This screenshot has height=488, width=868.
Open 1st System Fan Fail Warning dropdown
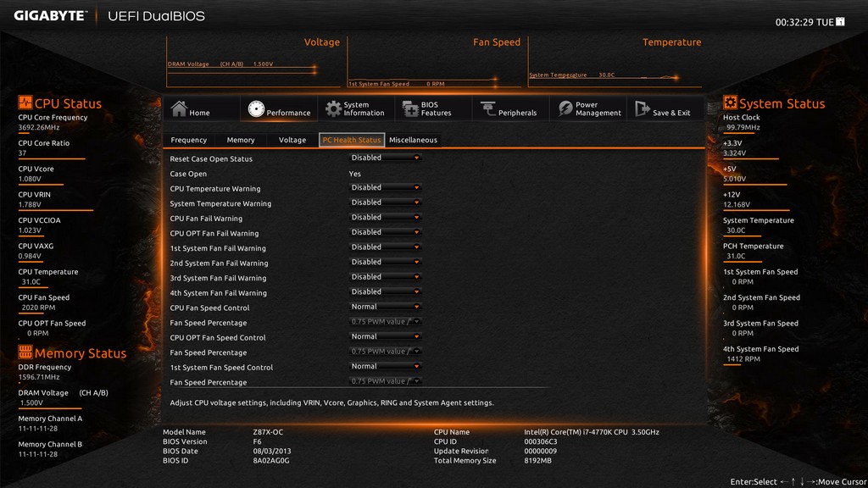[386, 247]
